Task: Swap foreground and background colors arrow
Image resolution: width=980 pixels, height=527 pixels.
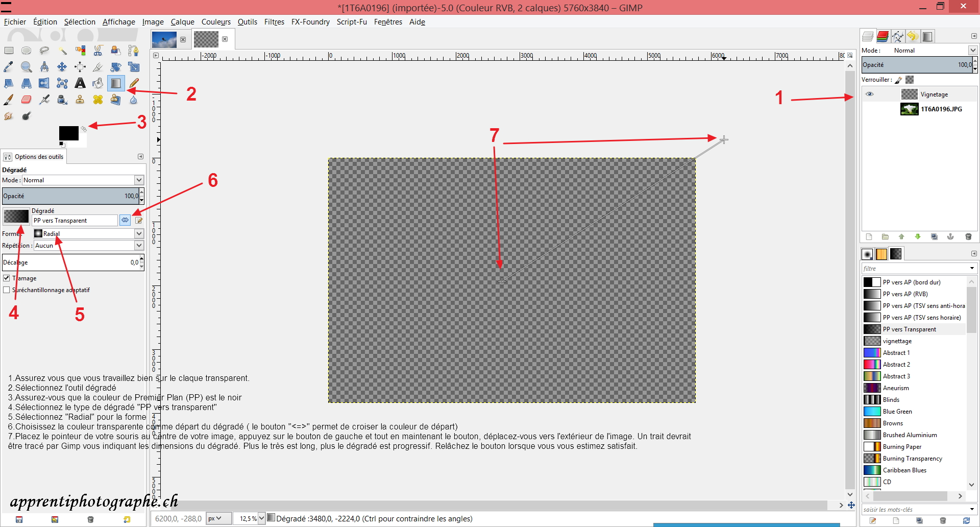Action: point(84,129)
